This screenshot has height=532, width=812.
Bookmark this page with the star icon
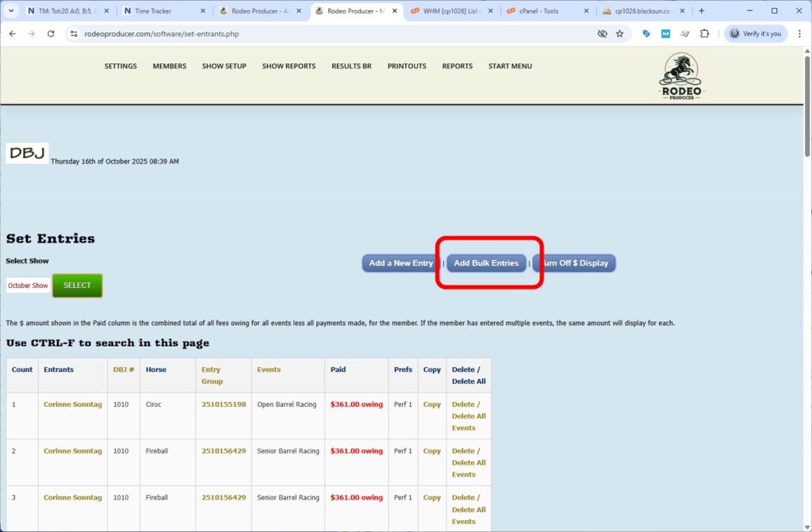pos(619,34)
